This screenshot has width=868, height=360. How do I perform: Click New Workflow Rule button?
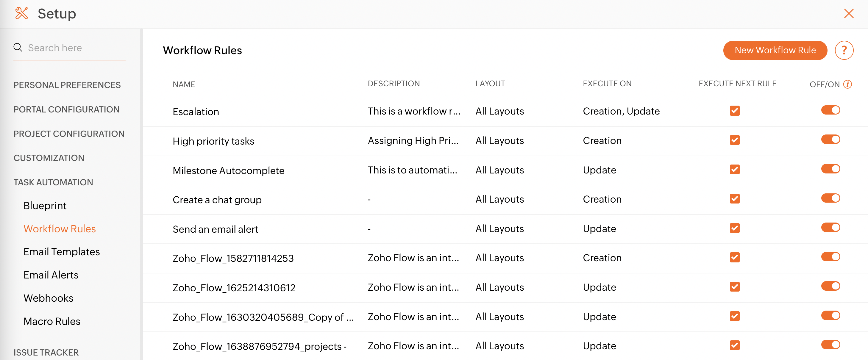[x=775, y=50]
